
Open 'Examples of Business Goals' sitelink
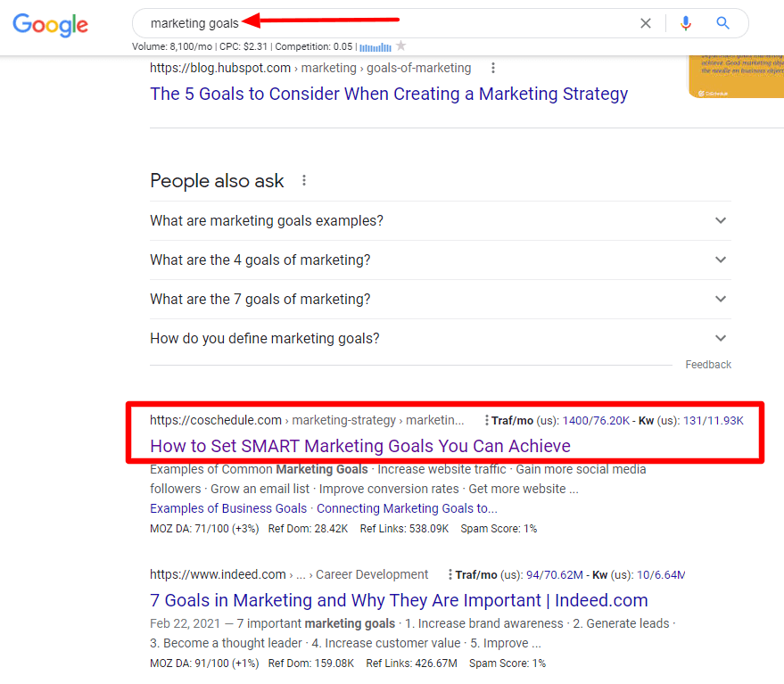(x=228, y=508)
